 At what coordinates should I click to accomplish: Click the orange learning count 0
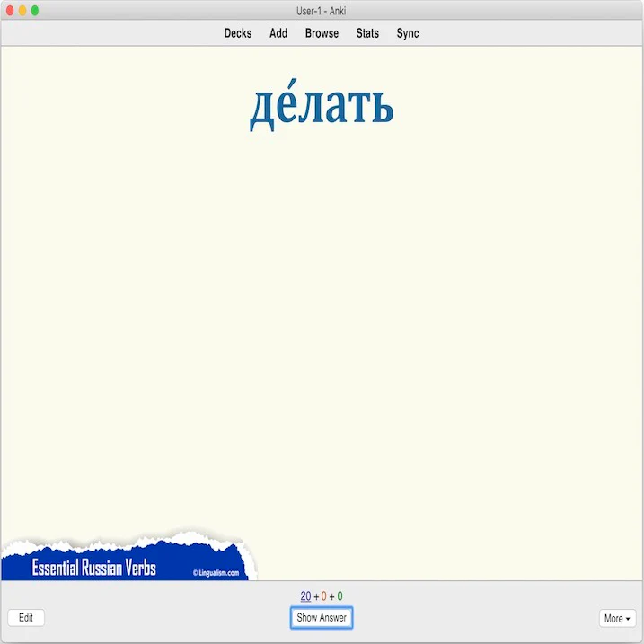tap(324, 596)
